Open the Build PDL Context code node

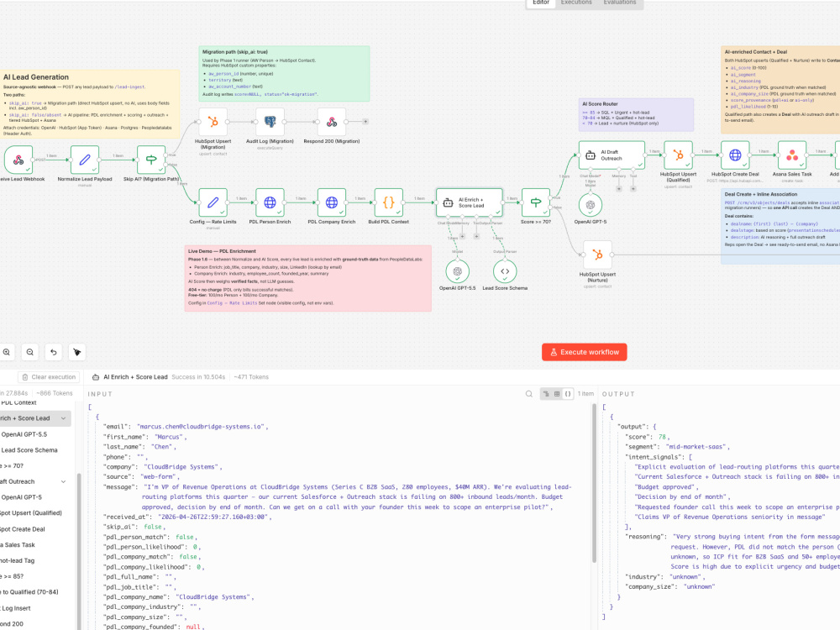click(x=388, y=202)
